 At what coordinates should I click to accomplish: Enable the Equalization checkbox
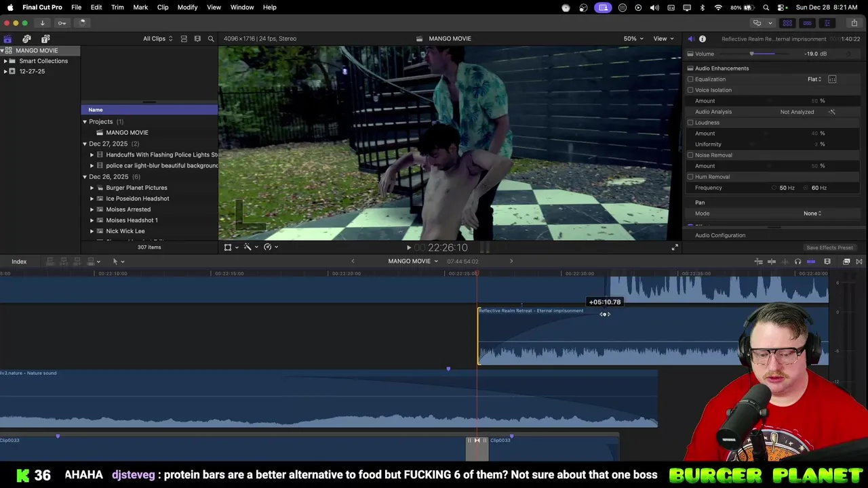pyautogui.click(x=690, y=79)
